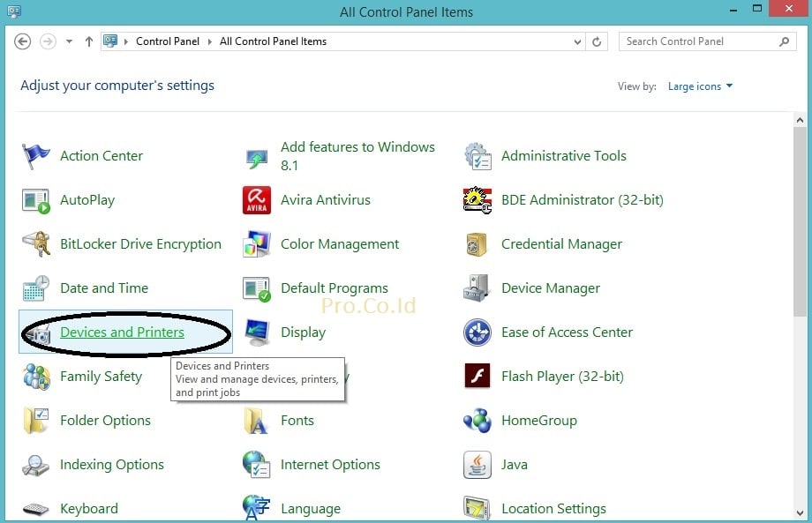Click the Devices and Printers link
The height and width of the screenshot is (523, 812).
tap(122, 332)
